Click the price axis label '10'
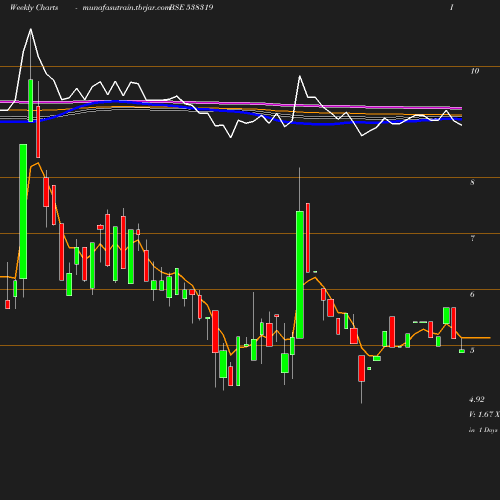The image size is (500, 500). [475, 71]
